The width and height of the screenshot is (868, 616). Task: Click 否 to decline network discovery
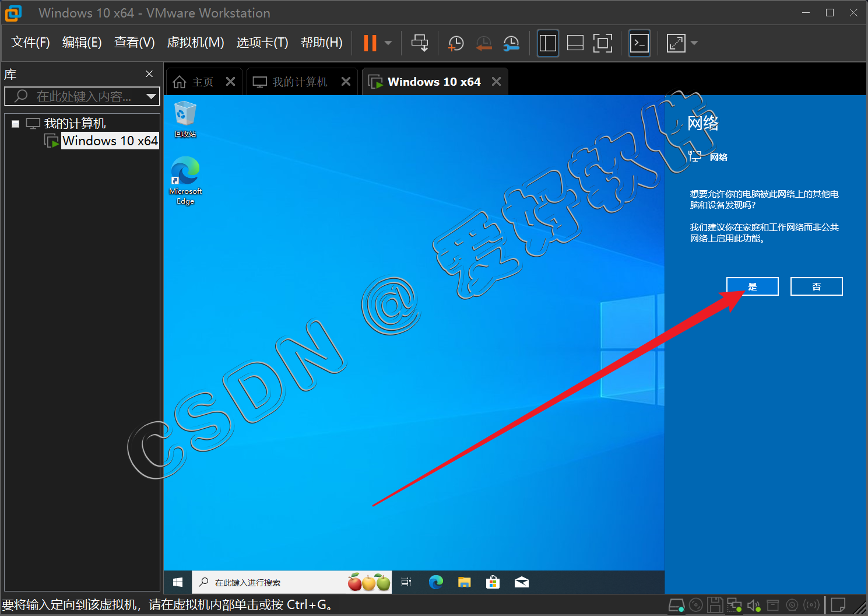[x=817, y=286]
